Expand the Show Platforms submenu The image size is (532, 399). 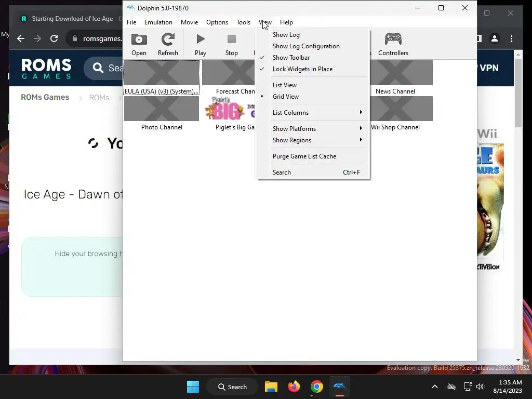[313, 129]
